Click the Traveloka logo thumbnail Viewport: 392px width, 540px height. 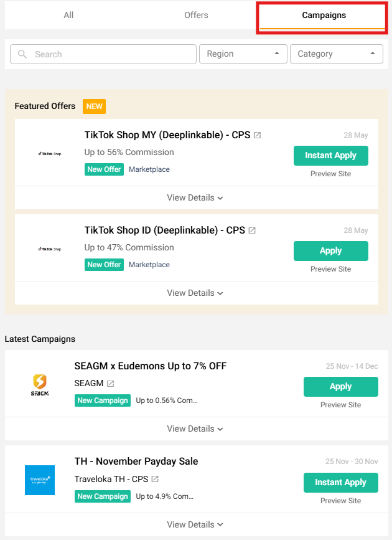40,480
